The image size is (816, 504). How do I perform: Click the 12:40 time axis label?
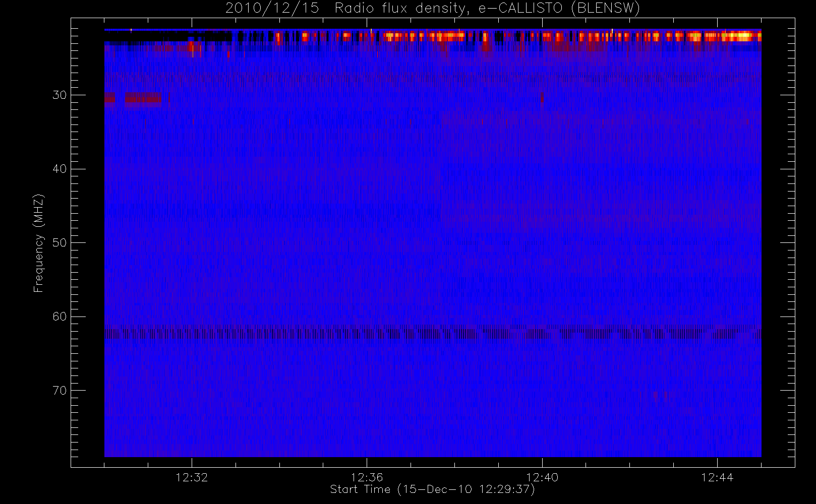pos(542,477)
